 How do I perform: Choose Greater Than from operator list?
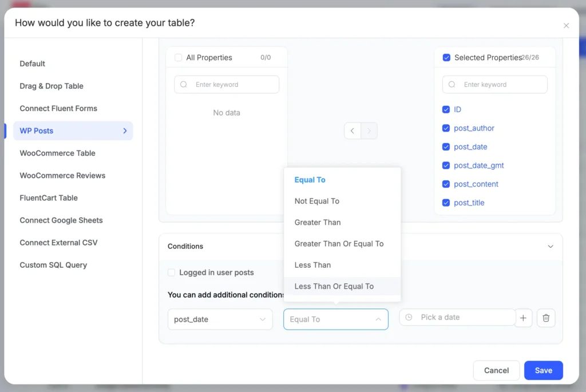(x=318, y=222)
